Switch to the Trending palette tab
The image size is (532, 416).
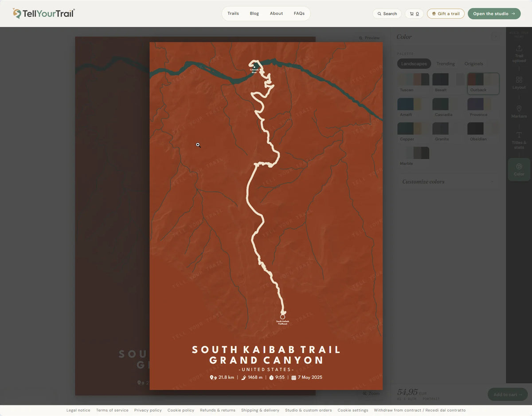[x=446, y=64]
